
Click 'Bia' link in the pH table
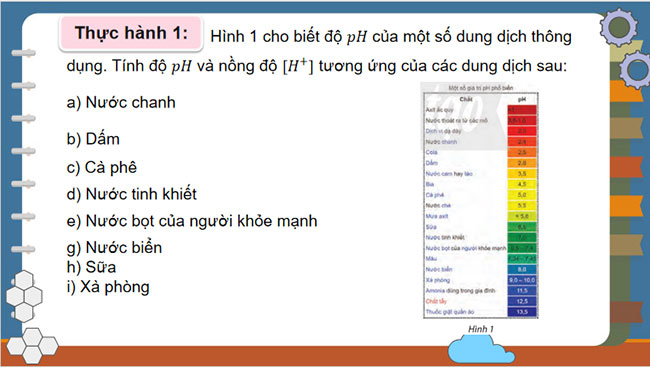tap(430, 184)
